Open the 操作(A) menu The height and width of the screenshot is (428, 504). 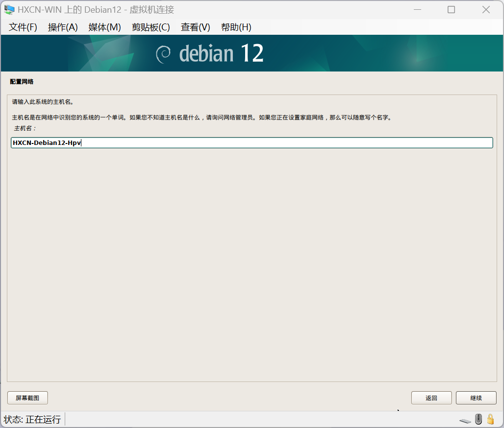(63, 27)
